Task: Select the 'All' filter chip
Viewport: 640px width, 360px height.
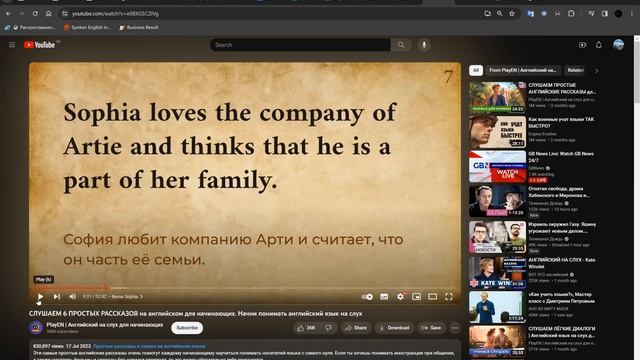Action: tap(476, 70)
